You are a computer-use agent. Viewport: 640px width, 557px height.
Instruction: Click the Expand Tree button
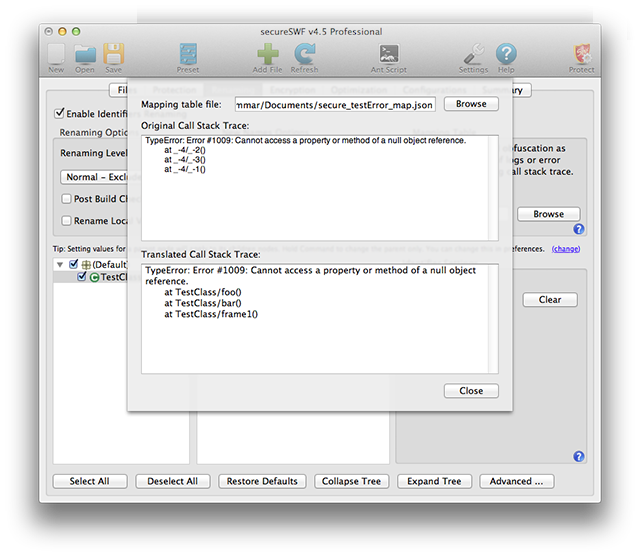tap(434, 481)
